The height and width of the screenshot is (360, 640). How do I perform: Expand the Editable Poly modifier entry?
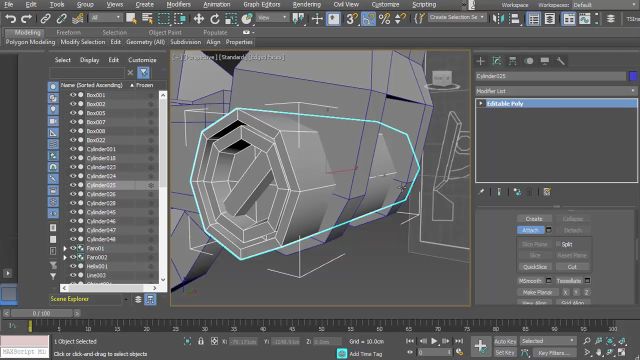point(481,103)
